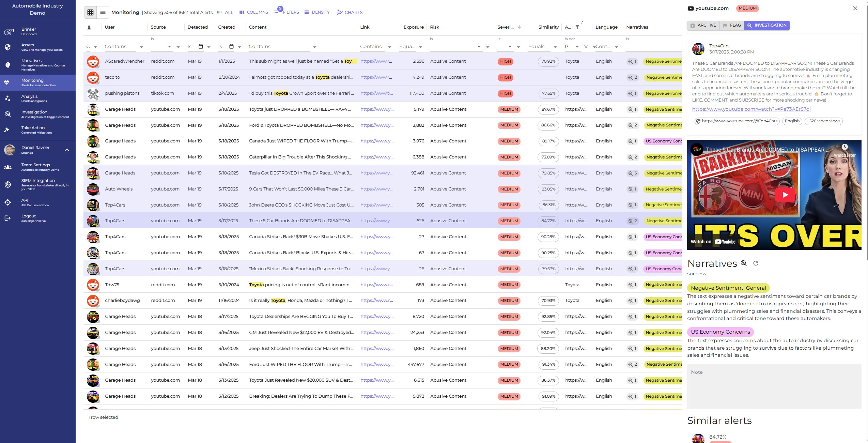Click the narratives investigate icon beside heading
The image size is (868, 443).
click(744, 263)
